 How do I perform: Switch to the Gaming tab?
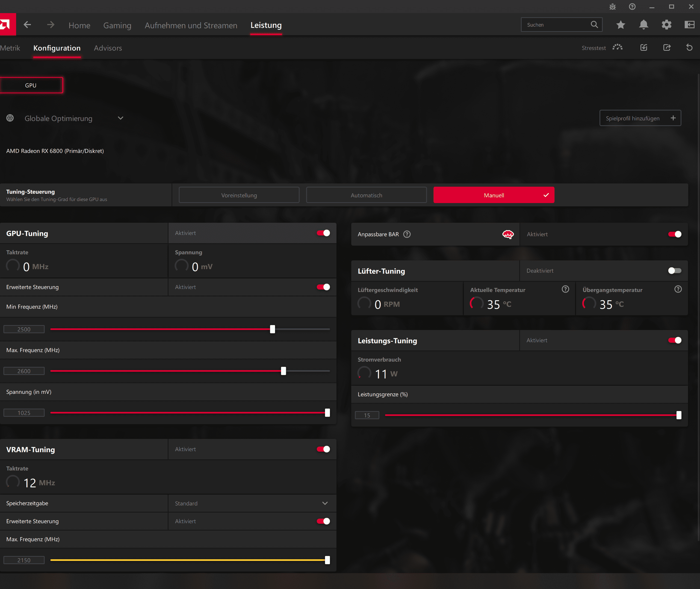click(x=117, y=25)
